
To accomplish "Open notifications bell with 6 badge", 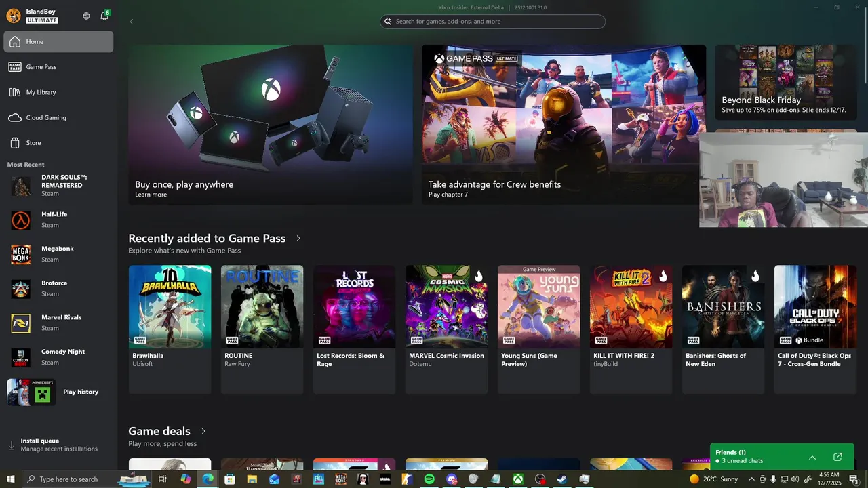I will click(x=104, y=16).
